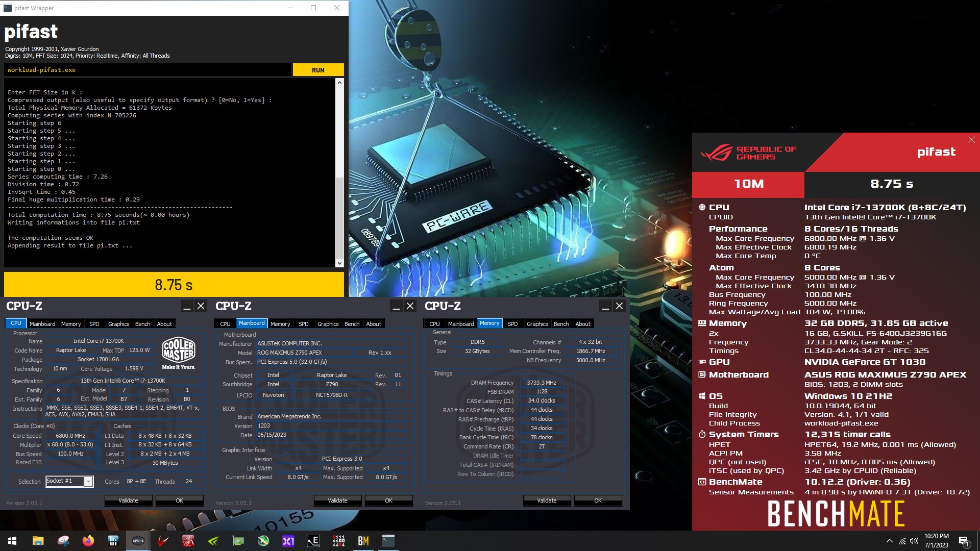Click pifast console scrollbar up arrow
Image resolution: width=980 pixels, height=551 pixels.
tap(339, 82)
